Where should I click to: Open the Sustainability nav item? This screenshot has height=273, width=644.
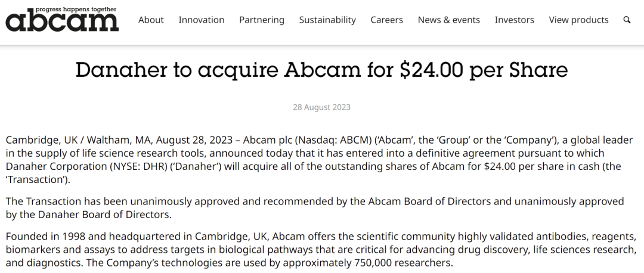click(327, 20)
